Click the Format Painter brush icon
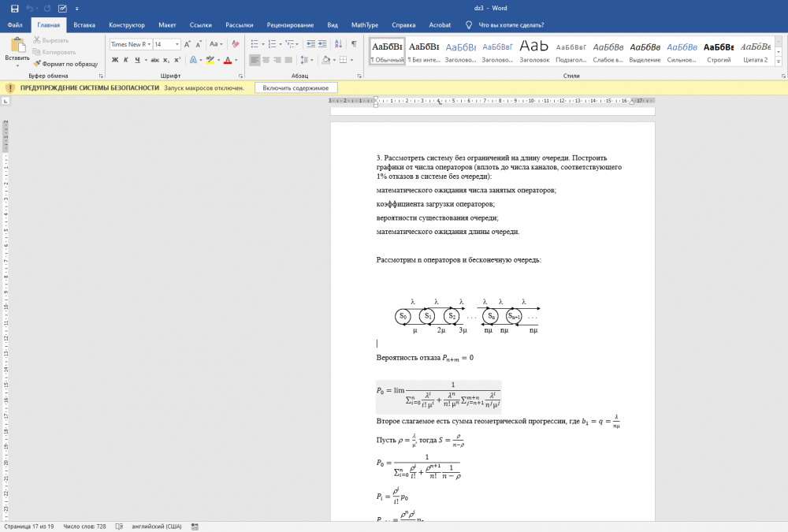 click(37, 64)
